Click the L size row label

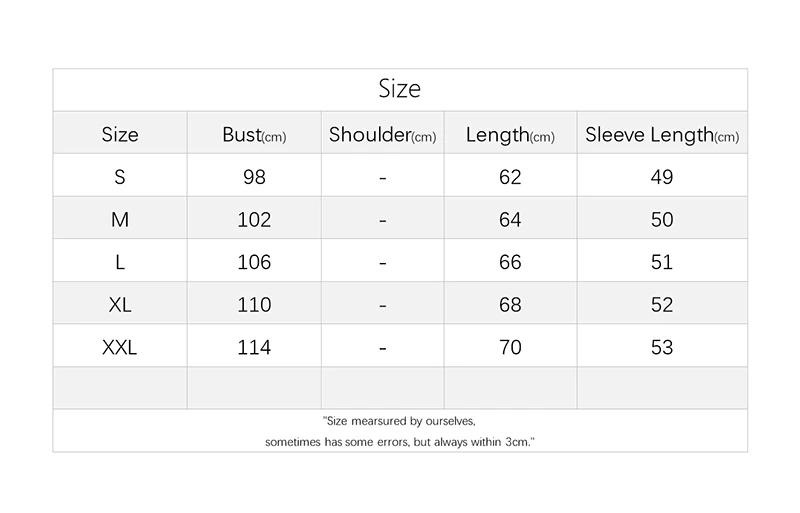pyautogui.click(x=120, y=262)
